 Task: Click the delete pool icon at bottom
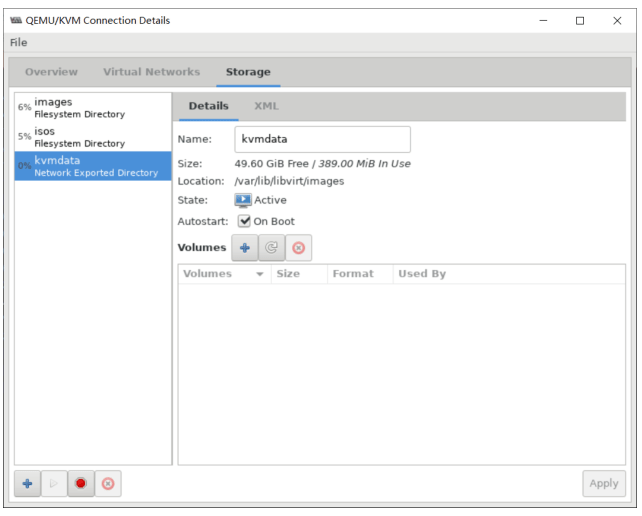pos(107,483)
